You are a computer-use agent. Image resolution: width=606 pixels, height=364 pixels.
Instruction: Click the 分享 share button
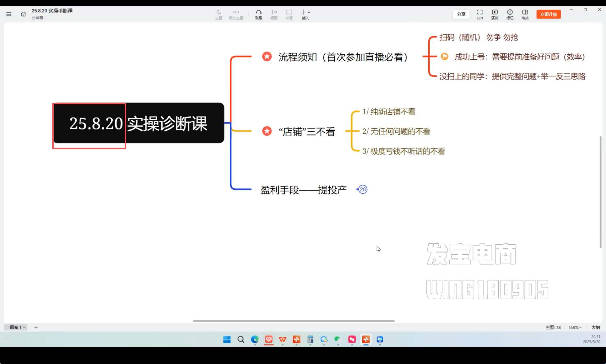pyautogui.click(x=461, y=14)
